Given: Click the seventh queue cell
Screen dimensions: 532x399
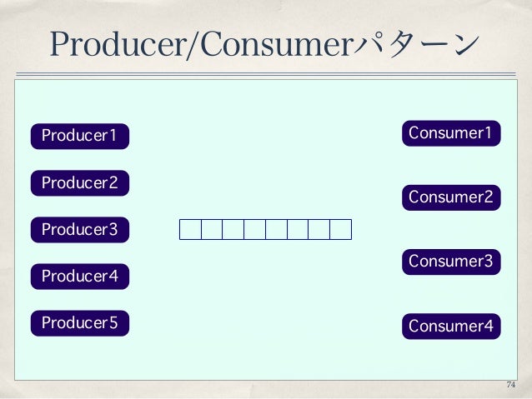Looking at the screenshot, I should (x=319, y=230).
